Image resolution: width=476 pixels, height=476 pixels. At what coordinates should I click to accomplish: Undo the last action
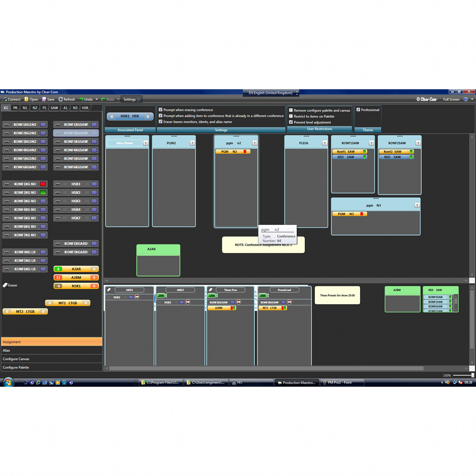pyautogui.click(x=86, y=99)
